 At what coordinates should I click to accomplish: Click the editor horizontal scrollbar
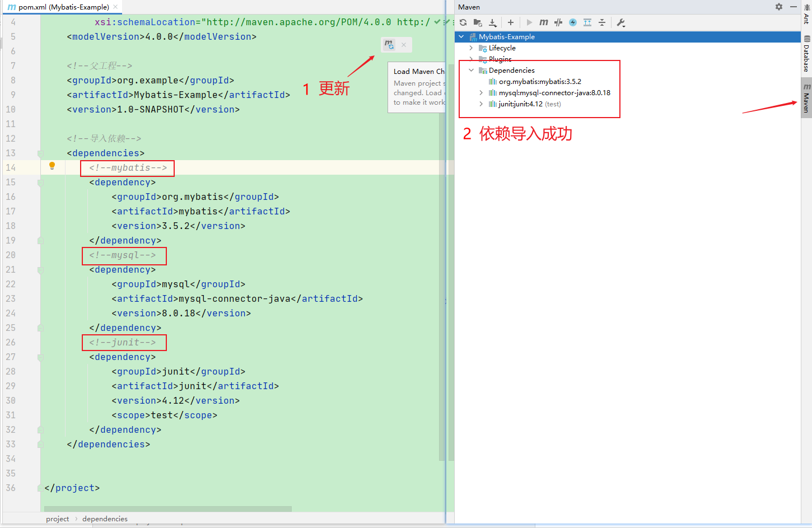168,509
